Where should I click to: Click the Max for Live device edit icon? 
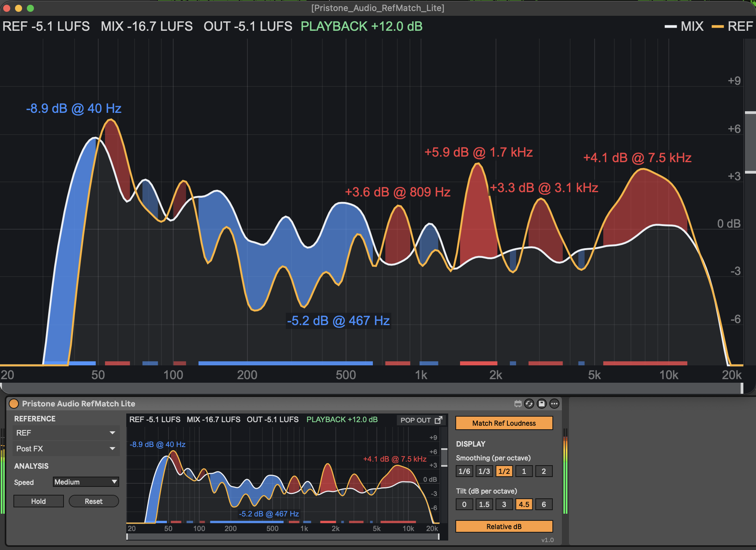pos(518,404)
